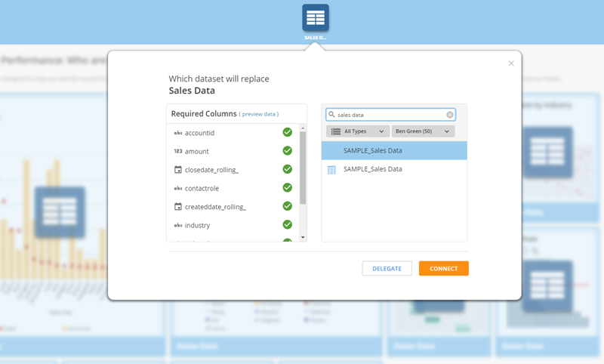Click the green checkmark for industry

click(x=288, y=224)
